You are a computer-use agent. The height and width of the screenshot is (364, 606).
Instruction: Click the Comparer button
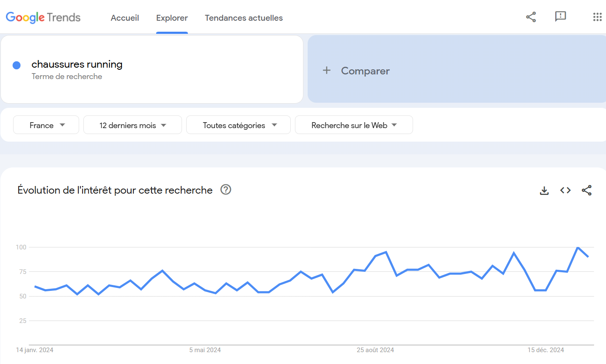pyautogui.click(x=365, y=71)
